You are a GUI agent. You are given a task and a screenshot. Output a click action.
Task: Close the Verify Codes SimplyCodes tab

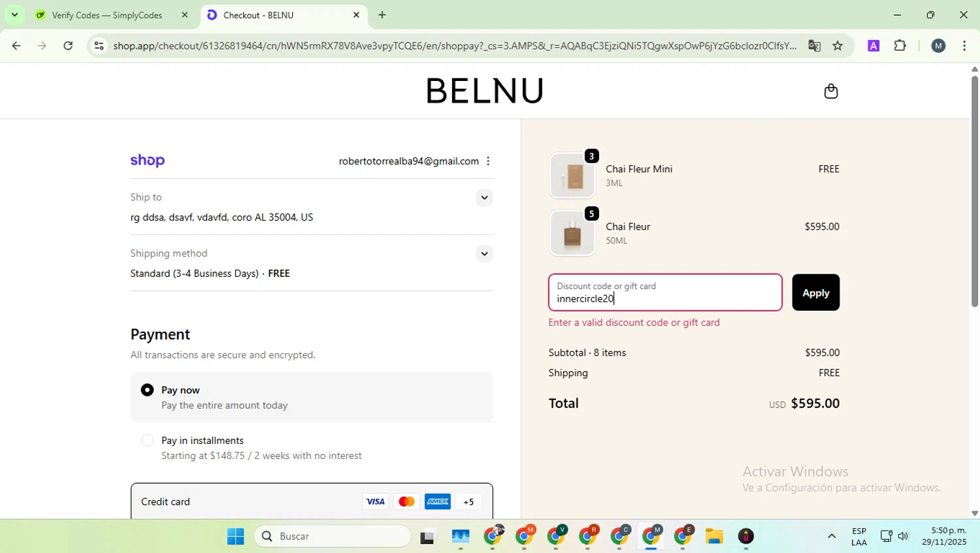(x=184, y=15)
